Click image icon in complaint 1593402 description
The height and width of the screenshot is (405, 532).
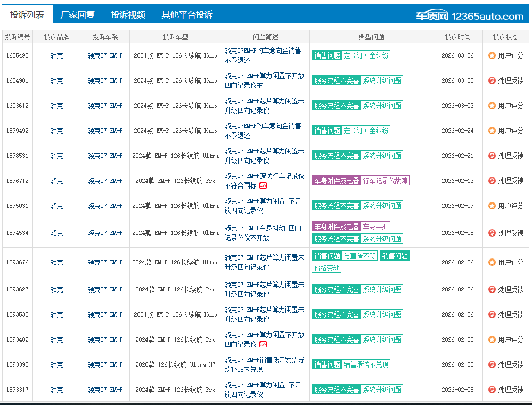click(x=263, y=344)
